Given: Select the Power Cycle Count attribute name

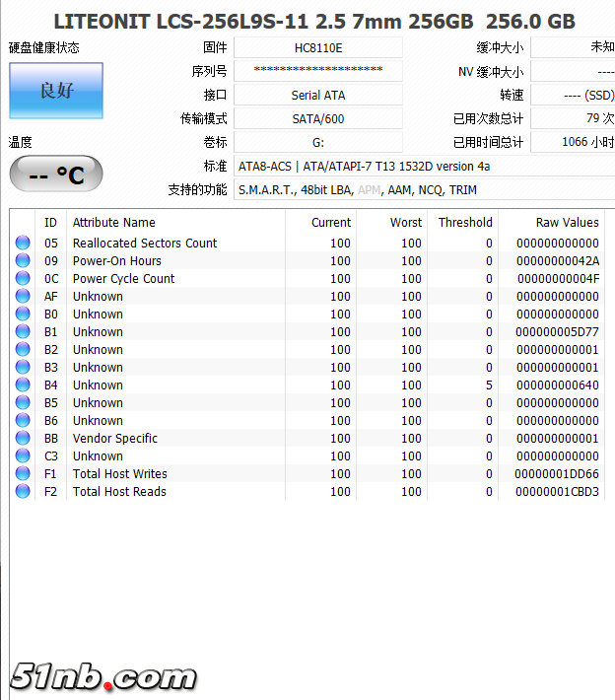Looking at the screenshot, I should click(123, 279).
